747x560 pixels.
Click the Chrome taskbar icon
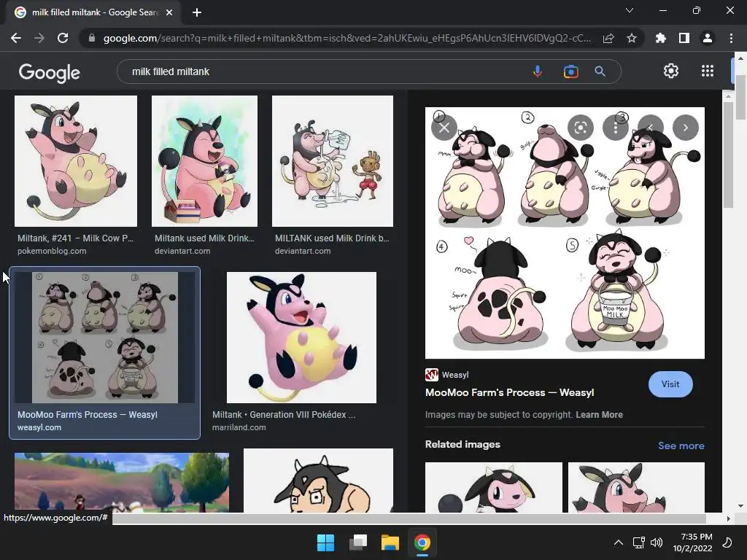click(422, 542)
